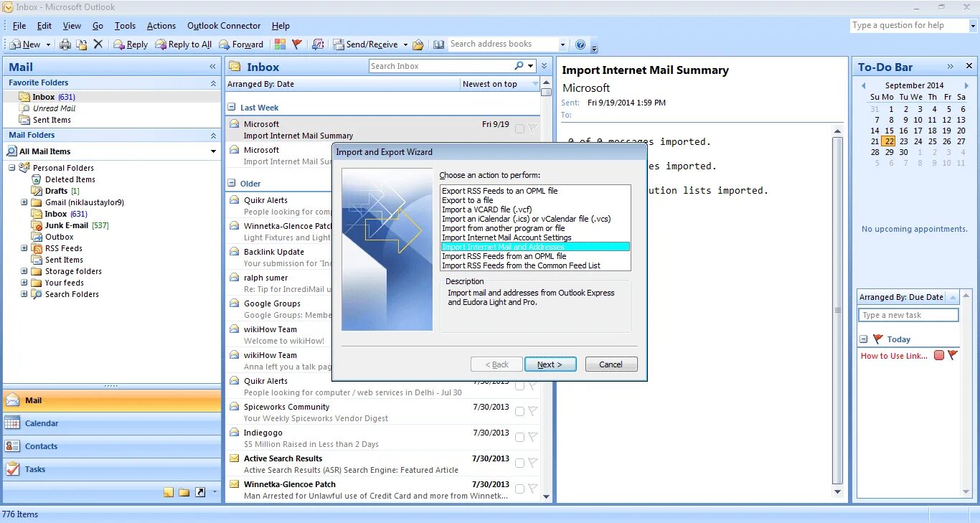Click the reading pane vertical scrollbar
Screen dimensions: 980x523
(x=837, y=311)
